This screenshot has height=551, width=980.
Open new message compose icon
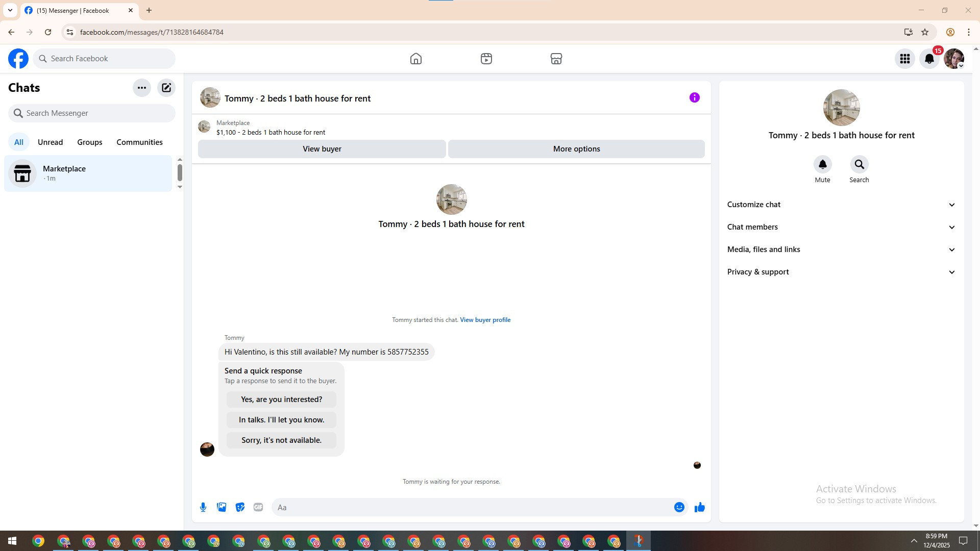coord(166,88)
